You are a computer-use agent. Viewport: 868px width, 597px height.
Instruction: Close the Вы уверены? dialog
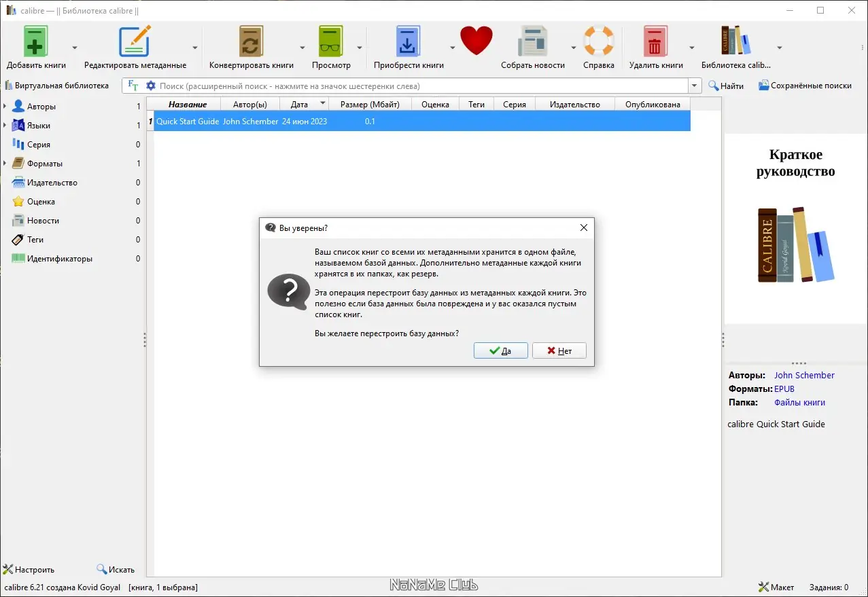(x=583, y=228)
